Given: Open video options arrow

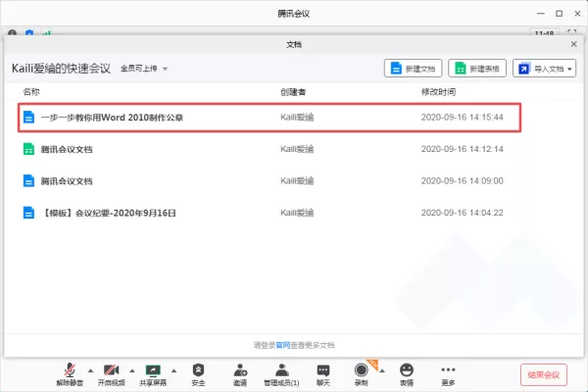Looking at the screenshot, I should (132, 370).
